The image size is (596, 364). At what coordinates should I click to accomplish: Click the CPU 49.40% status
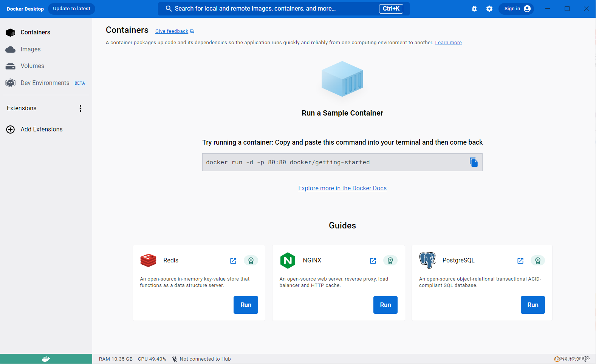pyautogui.click(x=152, y=359)
